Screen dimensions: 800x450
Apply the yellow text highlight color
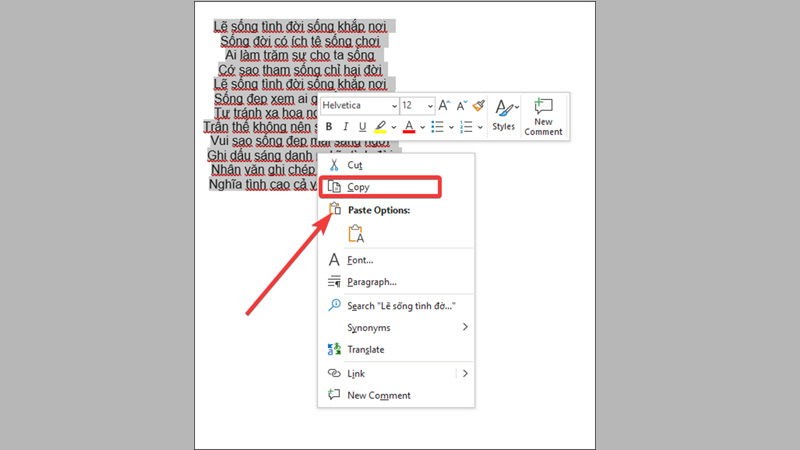[380, 126]
